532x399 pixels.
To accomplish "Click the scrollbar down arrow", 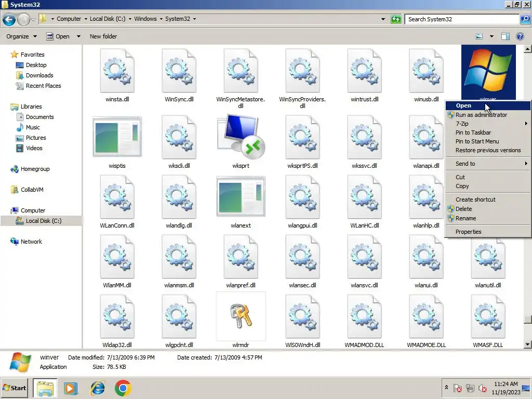I will pos(527,344).
